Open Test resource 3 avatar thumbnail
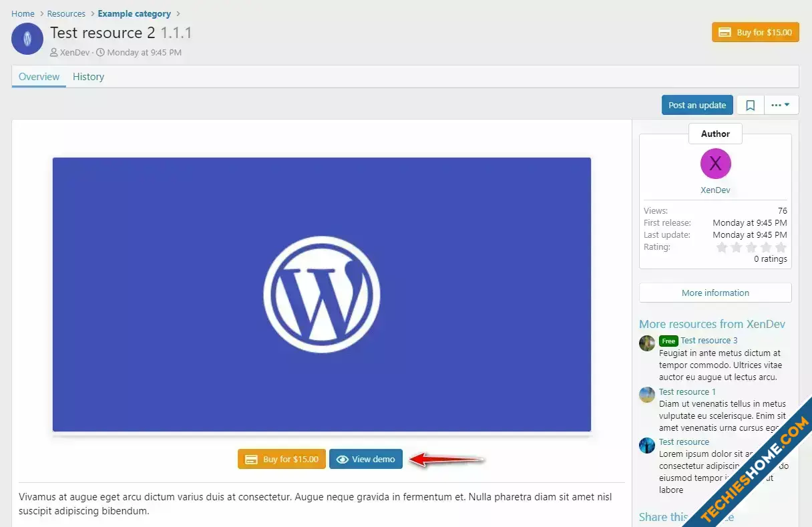The width and height of the screenshot is (812, 527). point(647,343)
